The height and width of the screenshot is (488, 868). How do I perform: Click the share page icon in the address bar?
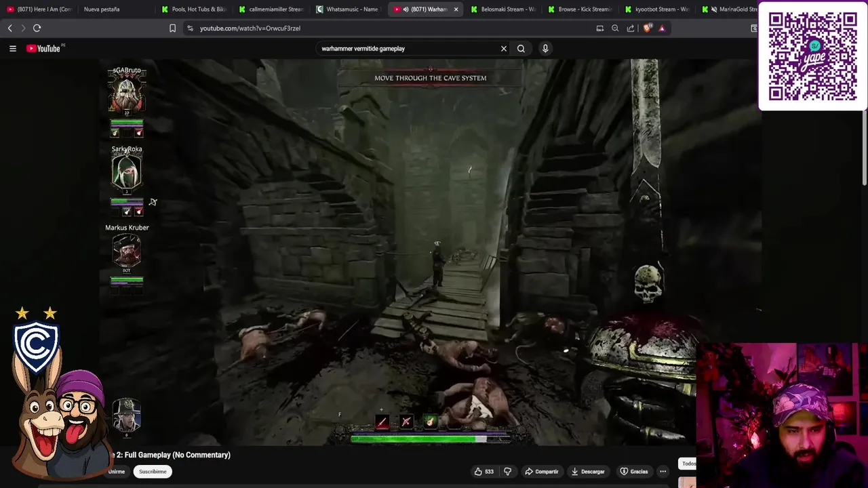pos(631,28)
